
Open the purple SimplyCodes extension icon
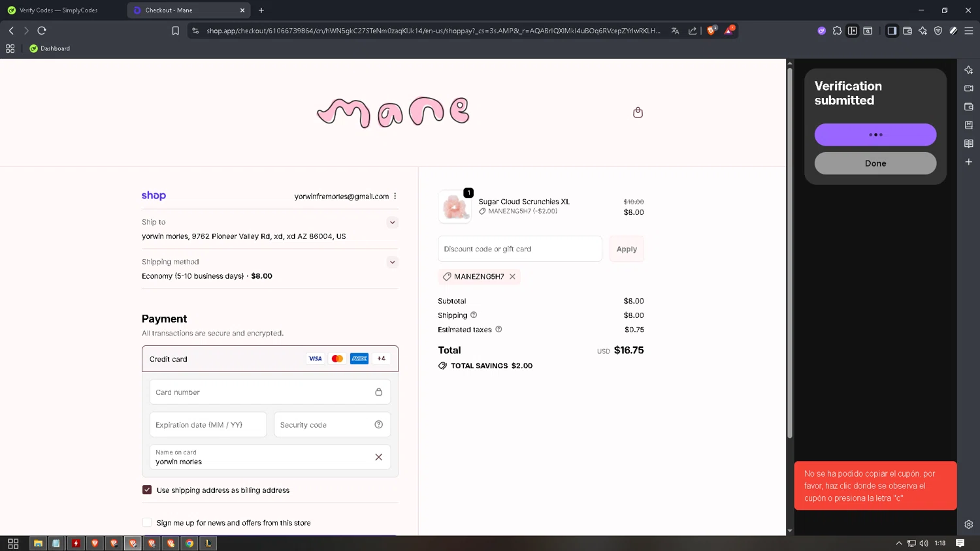821,31
